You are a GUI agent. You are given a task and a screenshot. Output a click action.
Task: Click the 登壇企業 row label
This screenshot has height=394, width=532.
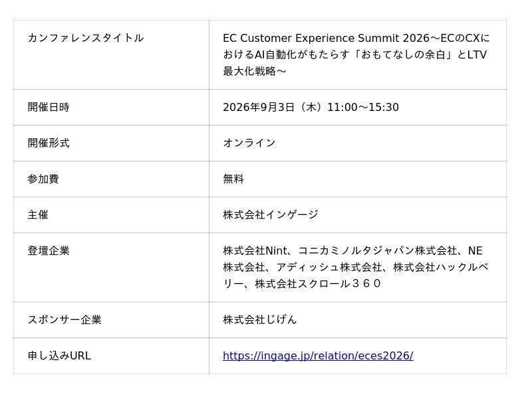coord(49,250)
